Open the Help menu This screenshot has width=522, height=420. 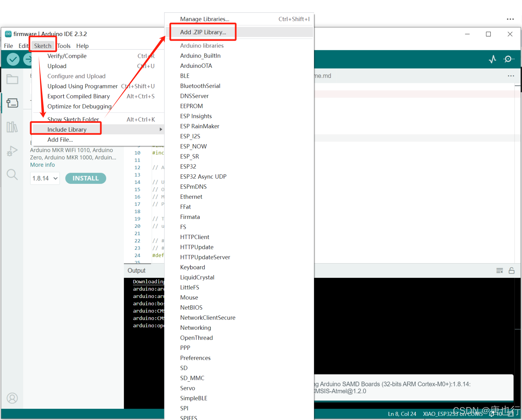tap(82, 46)
